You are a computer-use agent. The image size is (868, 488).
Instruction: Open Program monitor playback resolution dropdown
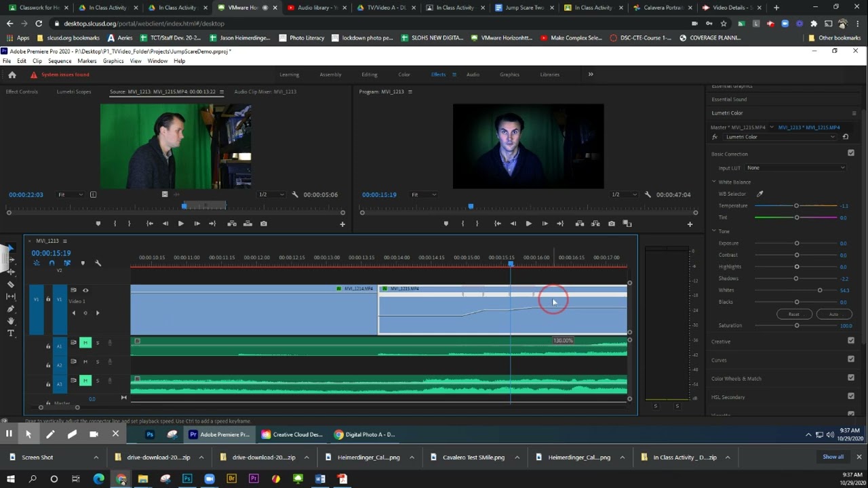pos(624,195)
